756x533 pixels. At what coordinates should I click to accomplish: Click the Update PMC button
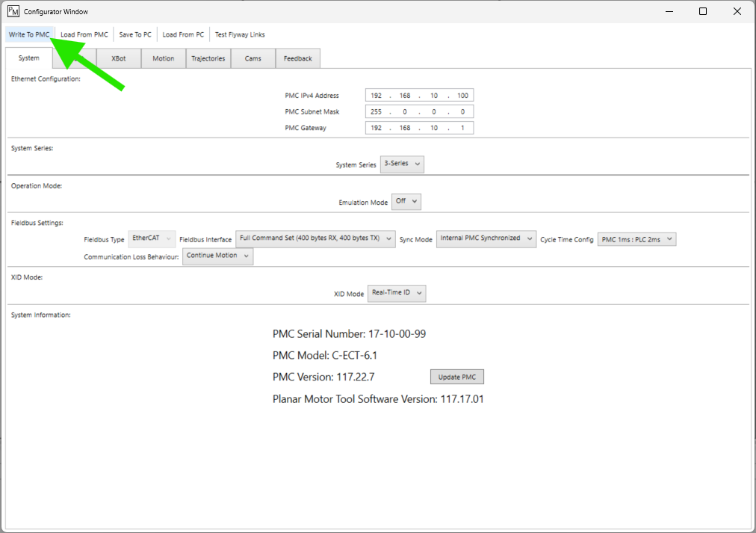pos(457,377)
